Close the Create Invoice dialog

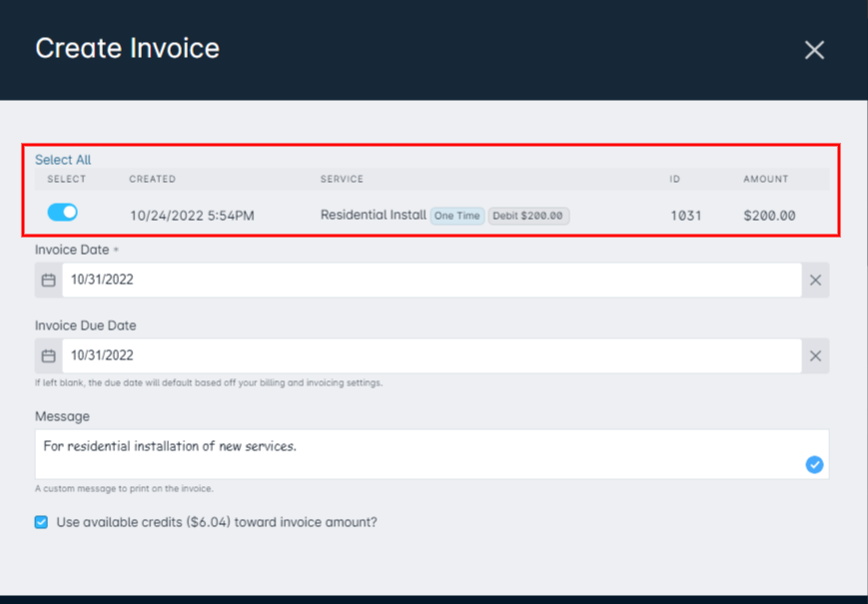click(814, 50)
